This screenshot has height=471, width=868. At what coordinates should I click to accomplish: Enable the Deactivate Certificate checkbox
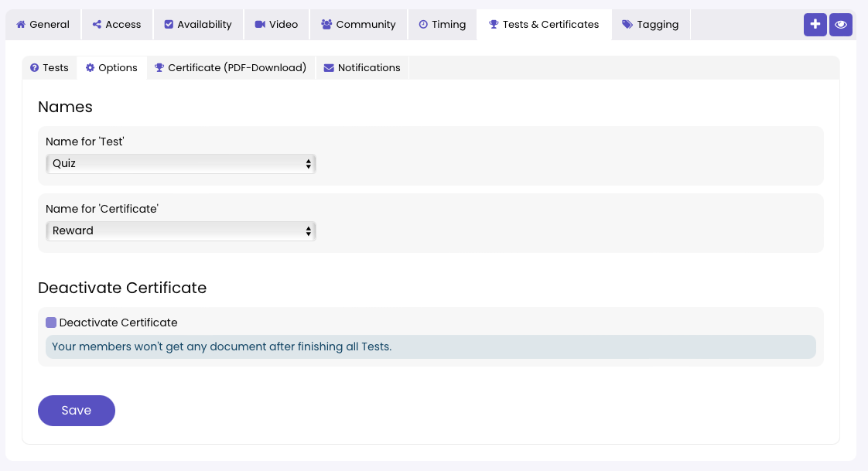coord(50,323)
